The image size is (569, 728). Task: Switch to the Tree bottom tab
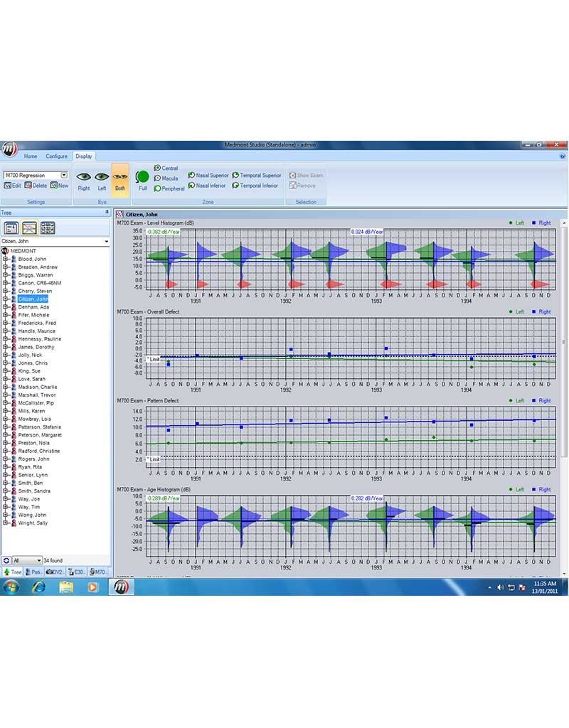tap(13, 572)
